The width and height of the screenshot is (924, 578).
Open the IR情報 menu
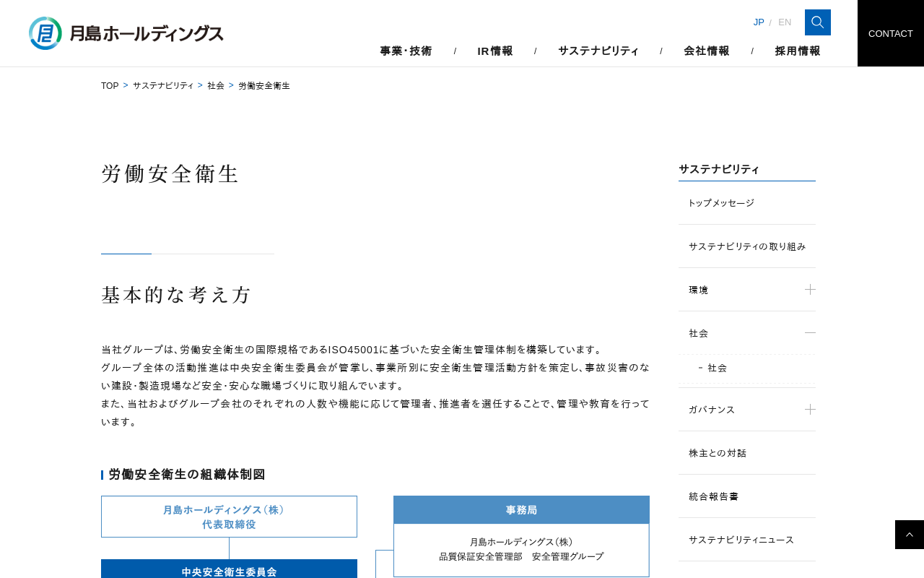coord(495,51)
